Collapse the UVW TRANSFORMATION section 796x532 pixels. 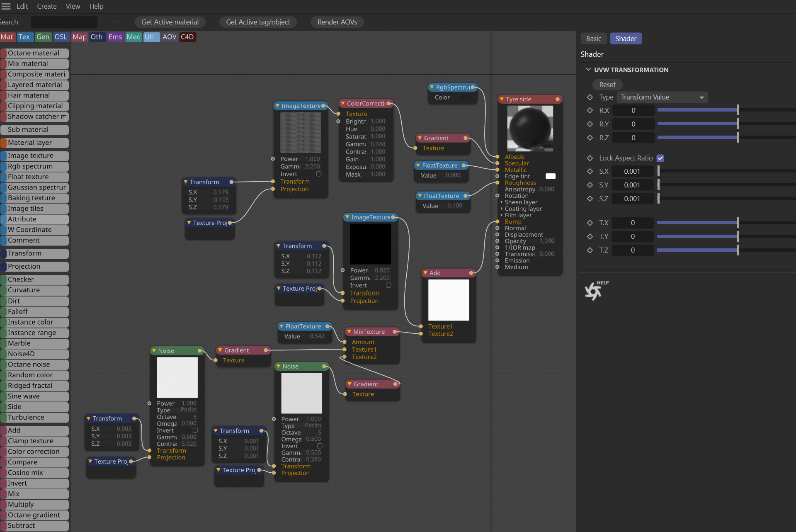[588, 70]
